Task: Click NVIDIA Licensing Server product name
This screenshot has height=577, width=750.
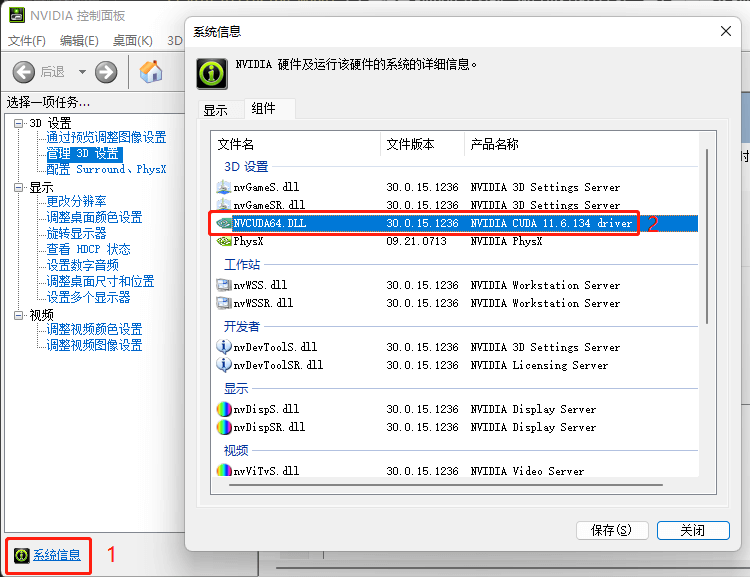Action: pyautogui.click(x=539, y=365)
